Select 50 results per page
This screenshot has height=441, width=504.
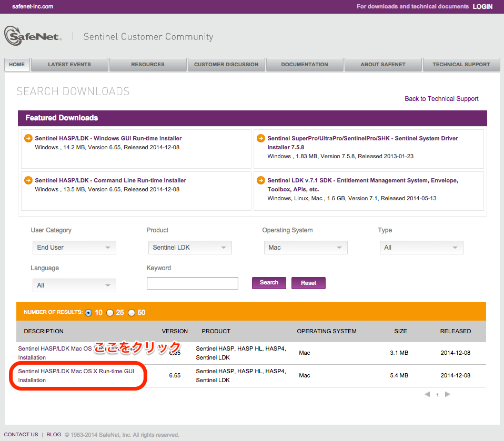click(132, 312)
